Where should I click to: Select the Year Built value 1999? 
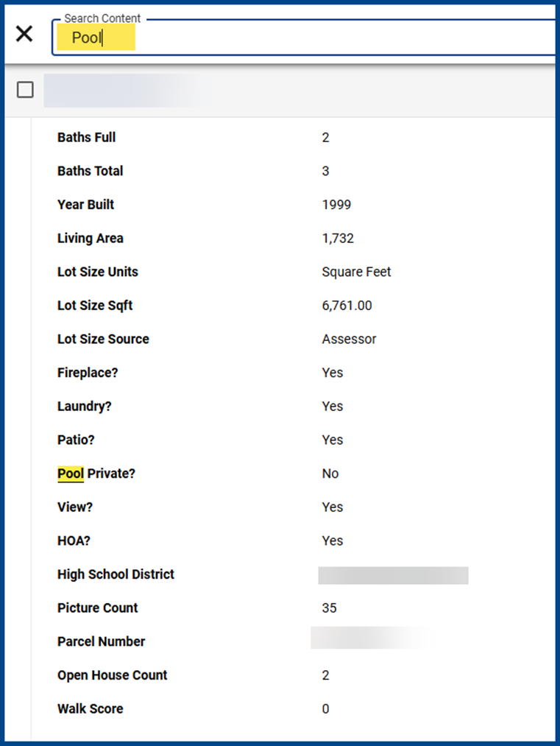click(x=336, y=205)
